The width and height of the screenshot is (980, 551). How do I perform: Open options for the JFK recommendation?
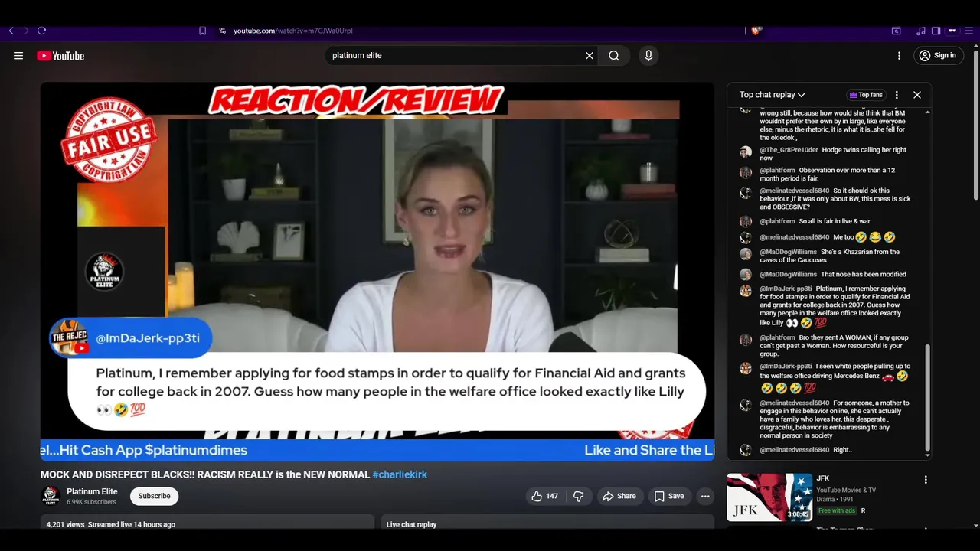(926, 480)
